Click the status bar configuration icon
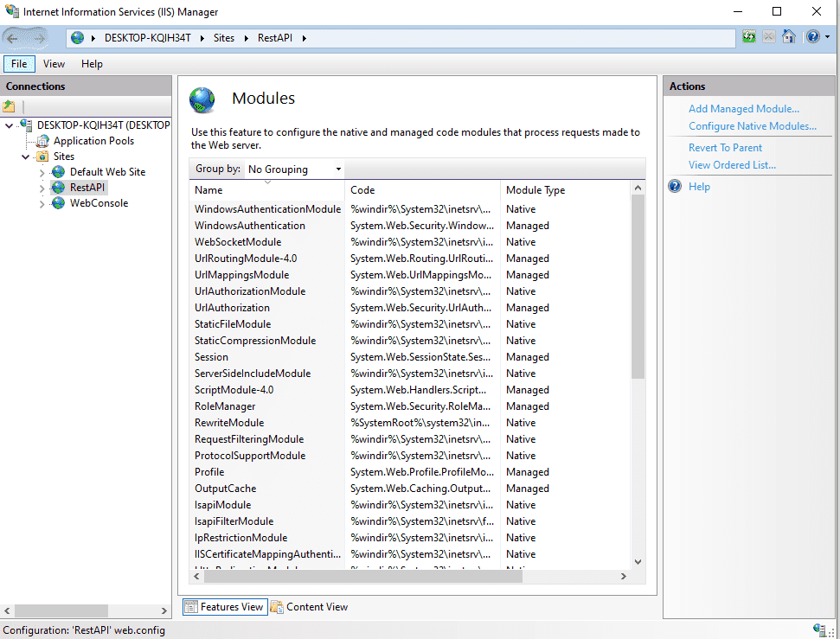 point(819,629)
